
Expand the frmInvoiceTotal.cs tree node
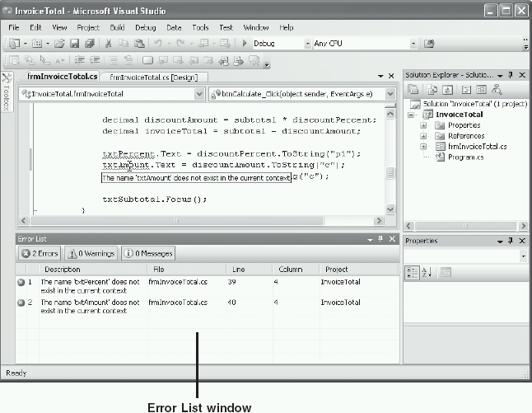tap(423, 147)
